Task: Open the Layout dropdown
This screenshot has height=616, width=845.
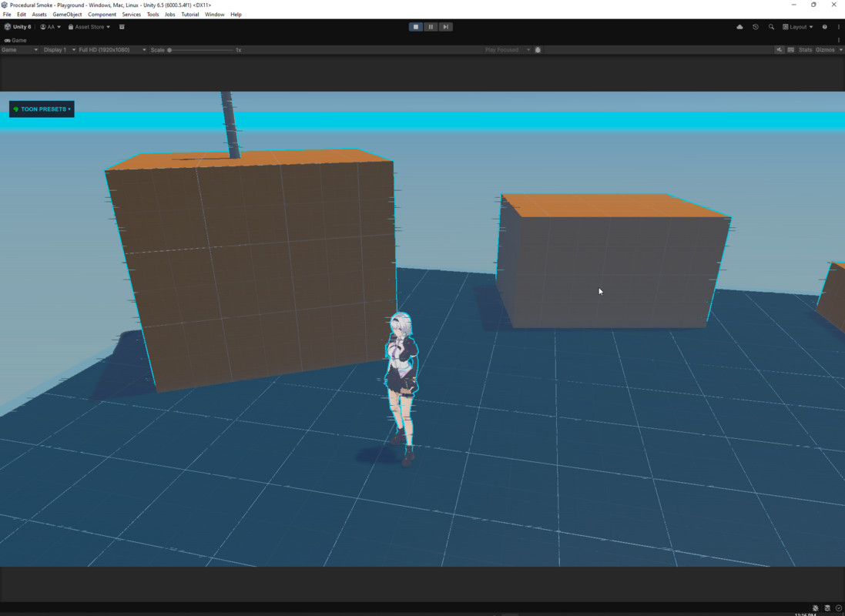Action: (798, 27)
